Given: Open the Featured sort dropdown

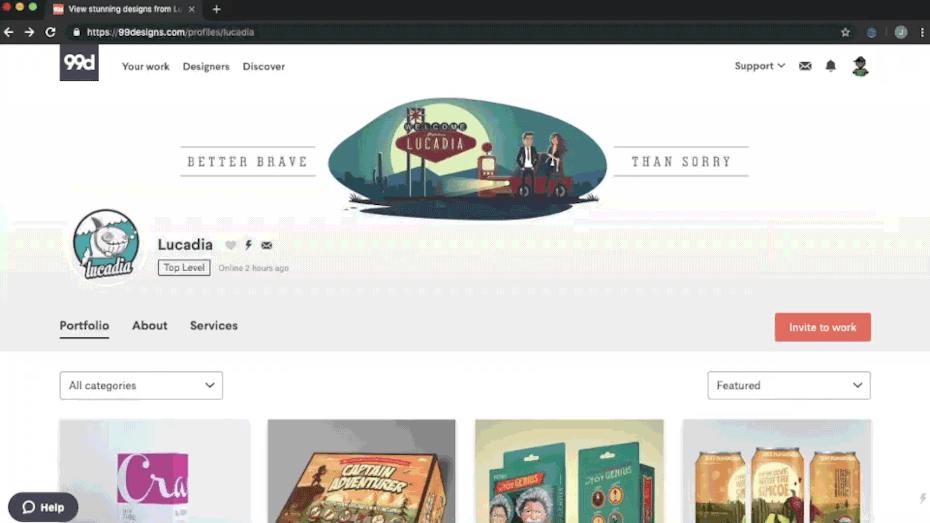Looking at the screenshot, I should click(788, 385).
